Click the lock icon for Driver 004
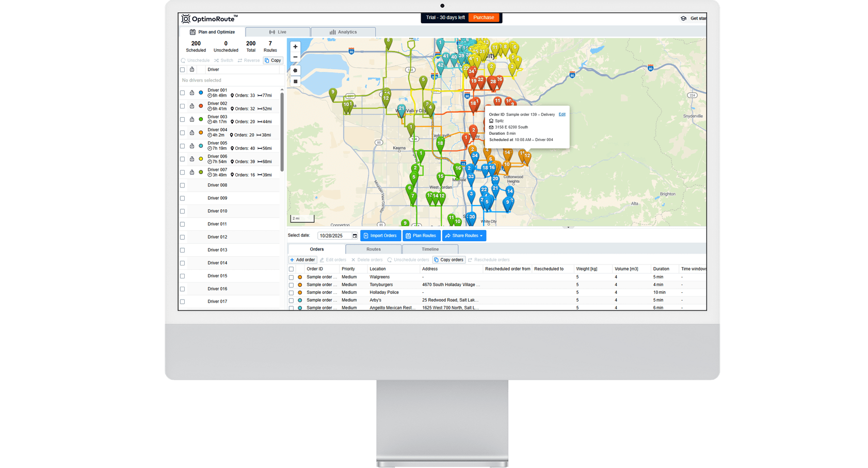 coord(192,133)
